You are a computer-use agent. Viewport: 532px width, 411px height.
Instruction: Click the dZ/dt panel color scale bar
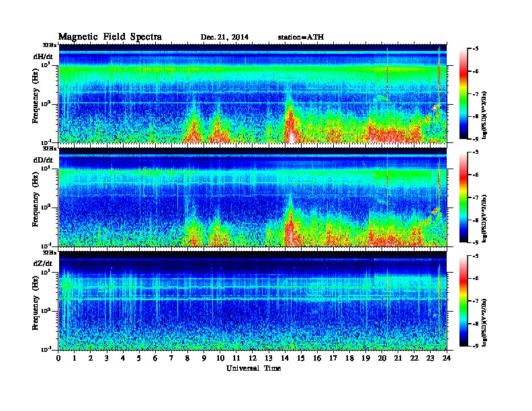pyautogui.click(x=463, y=301)
